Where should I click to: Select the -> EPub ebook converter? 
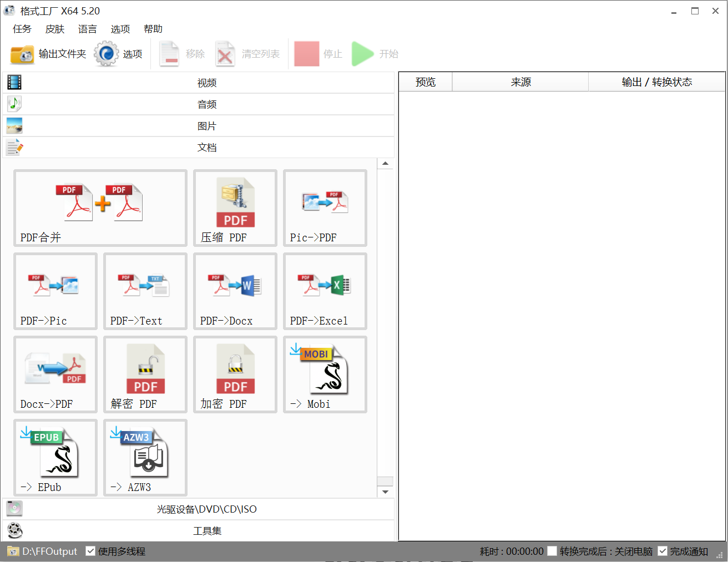click(x=55, y=458)
